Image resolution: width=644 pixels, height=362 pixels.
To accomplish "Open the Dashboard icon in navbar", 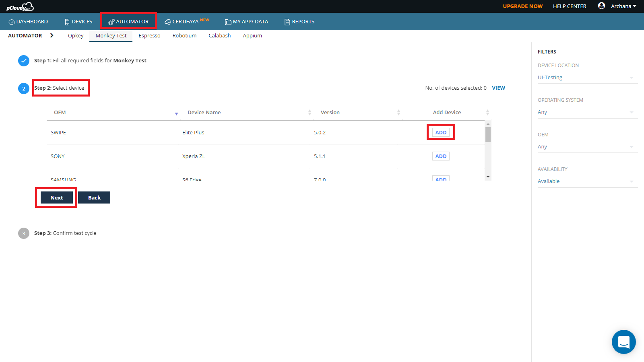I will point(12,22).
